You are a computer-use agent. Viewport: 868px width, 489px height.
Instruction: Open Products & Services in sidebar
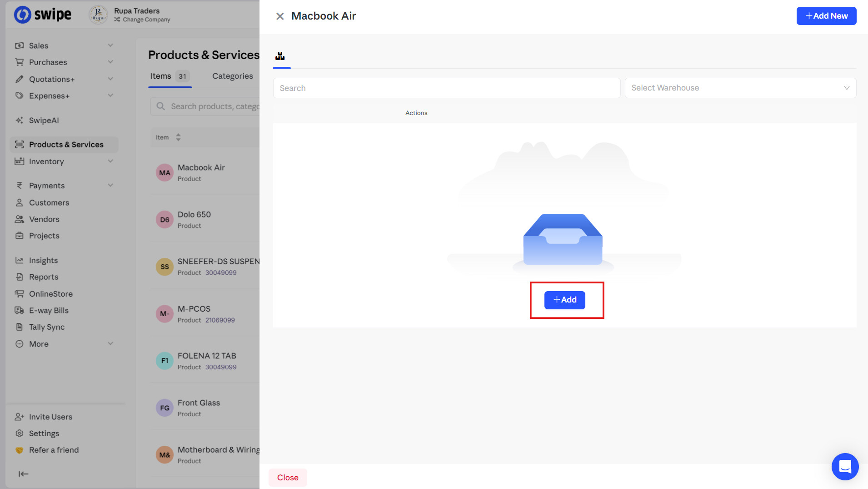[64, 144]
